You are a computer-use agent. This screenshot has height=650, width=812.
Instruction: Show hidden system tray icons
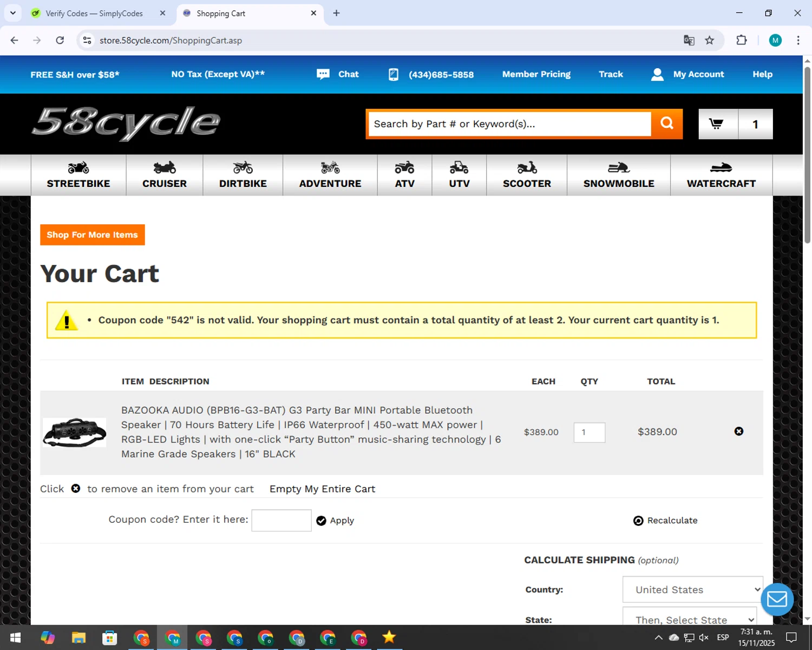pyautogui.click(x=658, y=638)
